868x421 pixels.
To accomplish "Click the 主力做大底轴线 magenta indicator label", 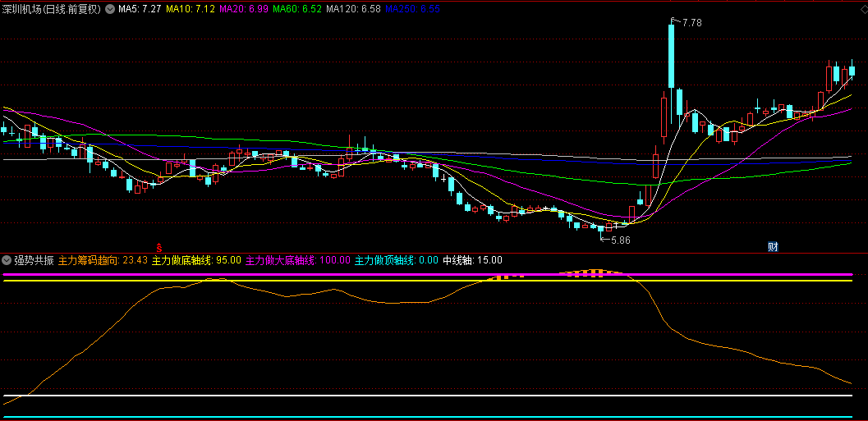I will [297, 260].
